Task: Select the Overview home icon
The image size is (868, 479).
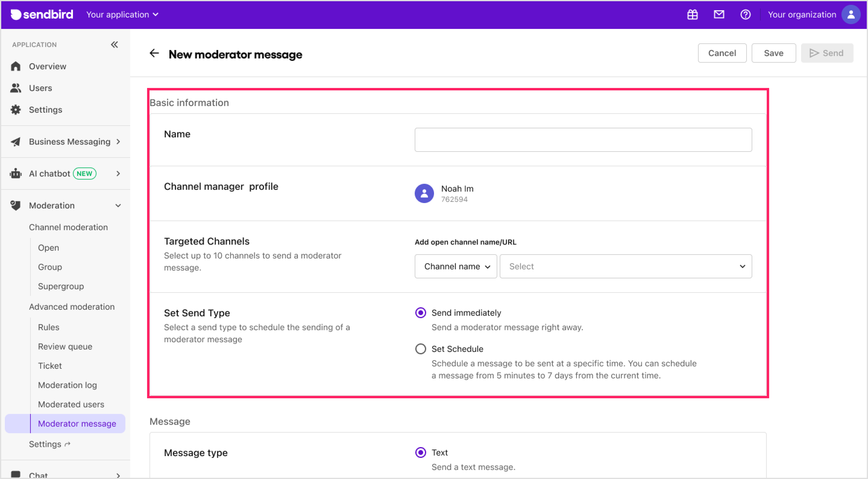Action: pyautogui.click(x=15, y=66)
